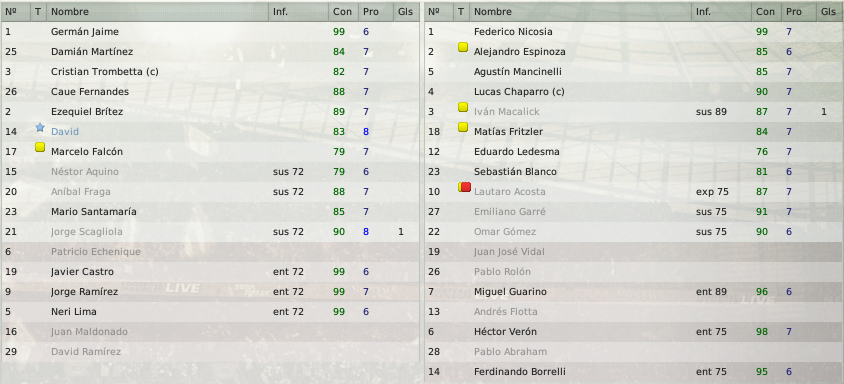Sort left table by Nombre column

pos(157,12)
